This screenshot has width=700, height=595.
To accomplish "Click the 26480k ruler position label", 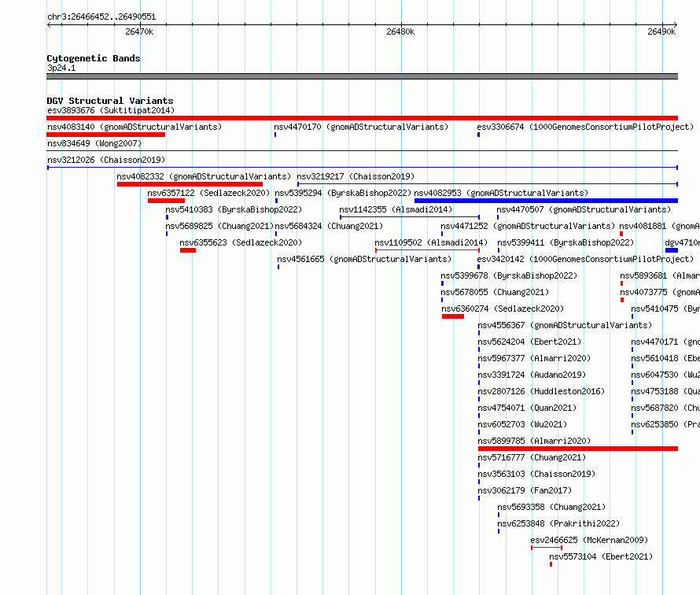I will [400, 31].
